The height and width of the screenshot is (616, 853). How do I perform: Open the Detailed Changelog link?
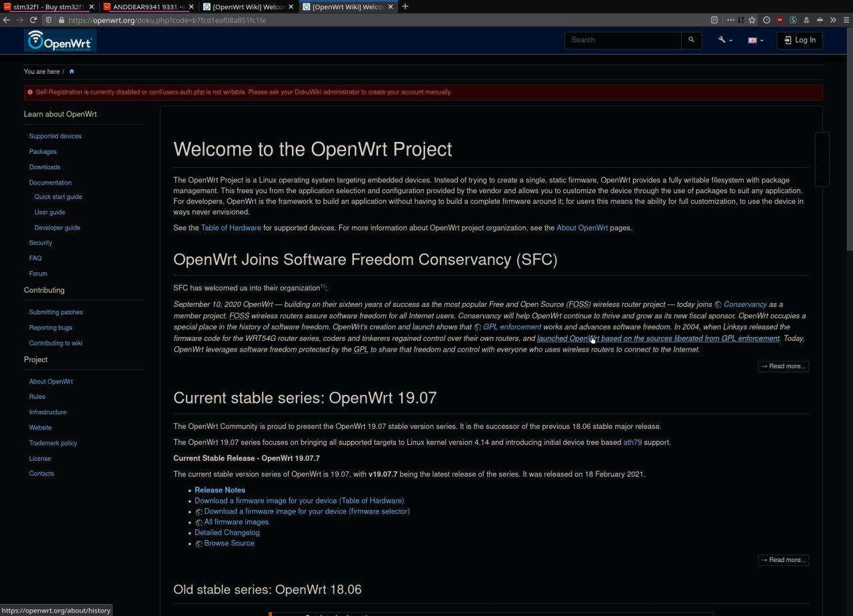click(x=227, y=533)
